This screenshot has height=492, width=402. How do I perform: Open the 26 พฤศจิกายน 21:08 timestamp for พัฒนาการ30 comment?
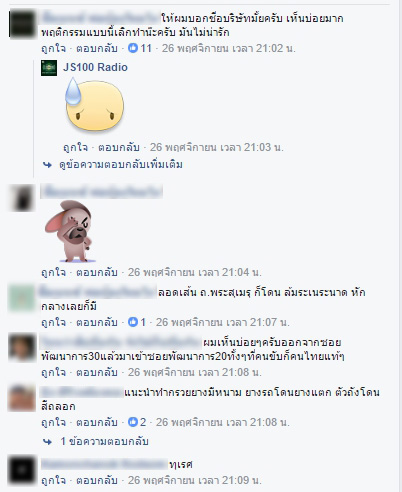[x=194, y=372]
